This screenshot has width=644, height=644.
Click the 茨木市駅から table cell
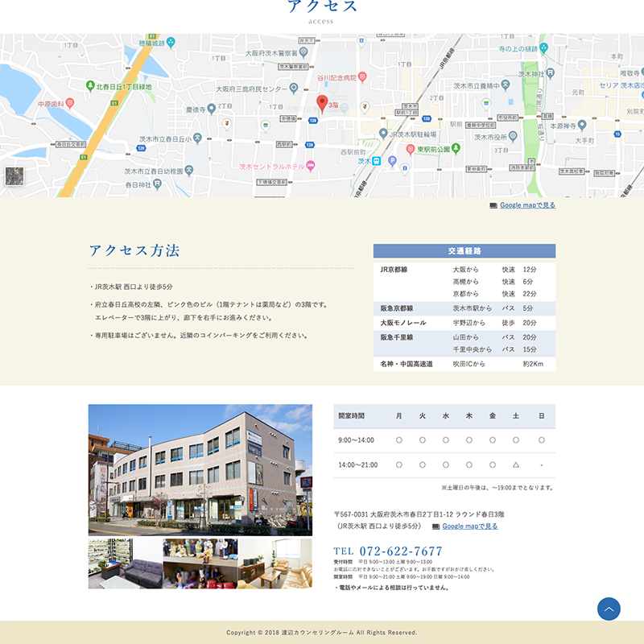click(x=472, y=308)
